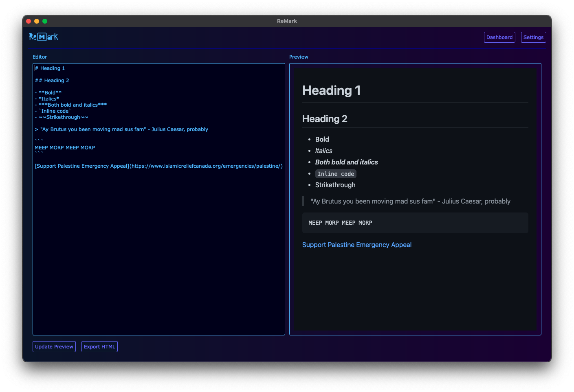Open the Dashboard page
This screenshot has width=574, height=392.
[x=499, y=37]
